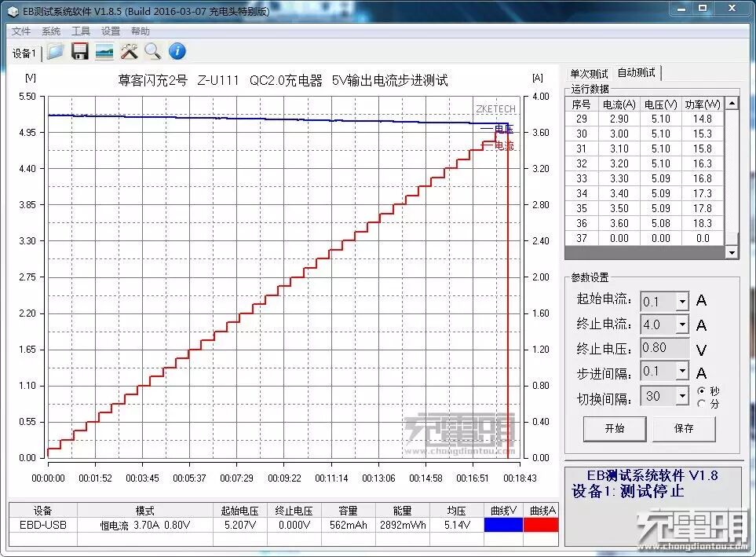This screenshot has height=557, width=756.
Task: Click the red 曲线A color swatch
Action: pos(540,525)
